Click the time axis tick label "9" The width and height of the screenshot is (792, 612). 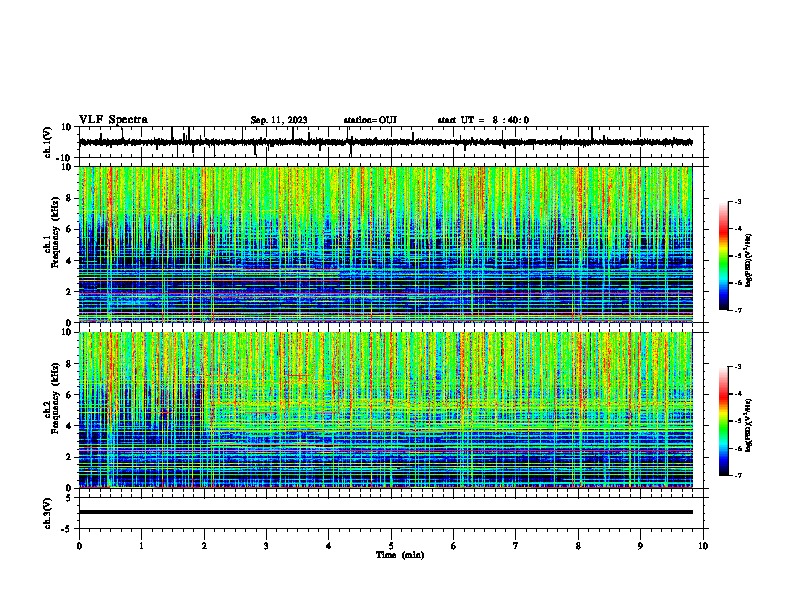pos(640,546)
